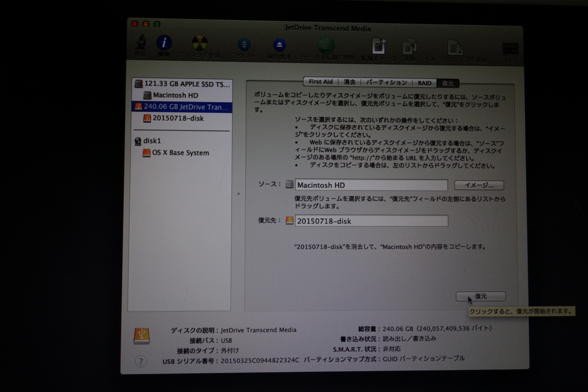Click inside the ソース source field
588x392 pixels.
[370, 185]
